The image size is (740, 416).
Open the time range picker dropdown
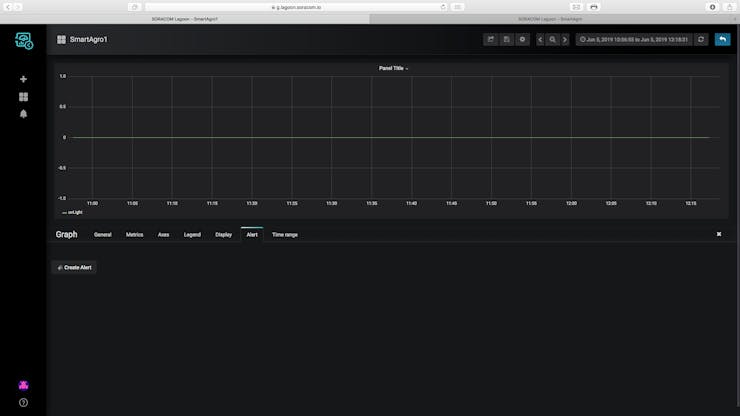(x=634, y=40)
